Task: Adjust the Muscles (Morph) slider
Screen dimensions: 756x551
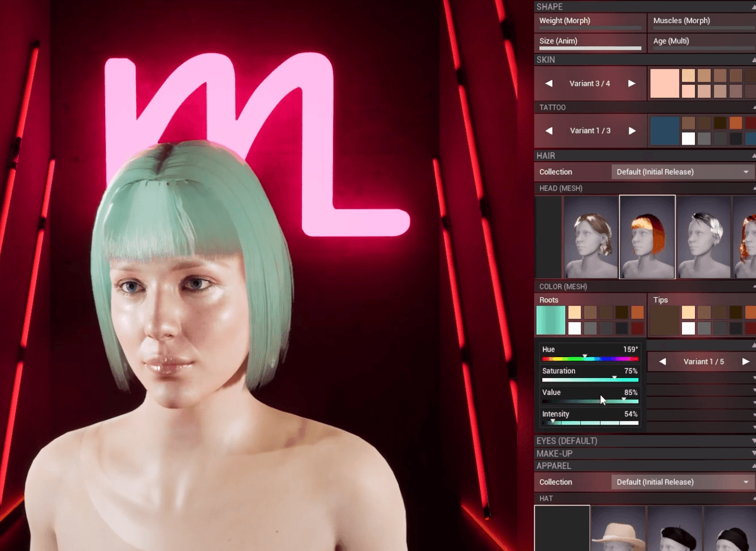Action: coord(704,28)
